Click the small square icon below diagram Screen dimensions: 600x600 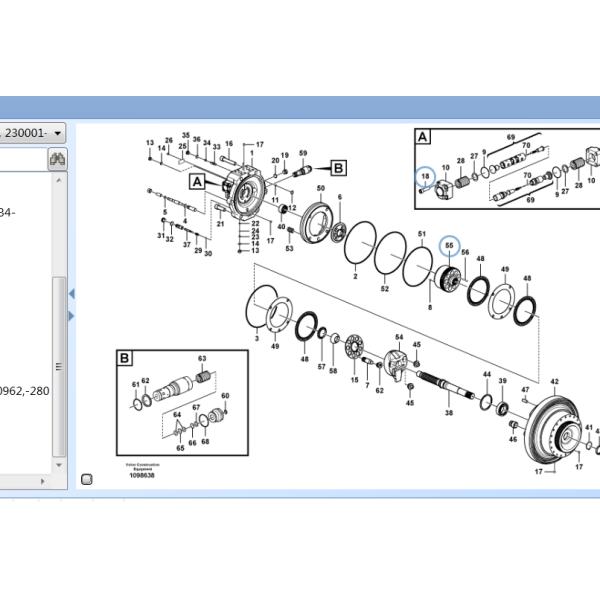(88, 478)
